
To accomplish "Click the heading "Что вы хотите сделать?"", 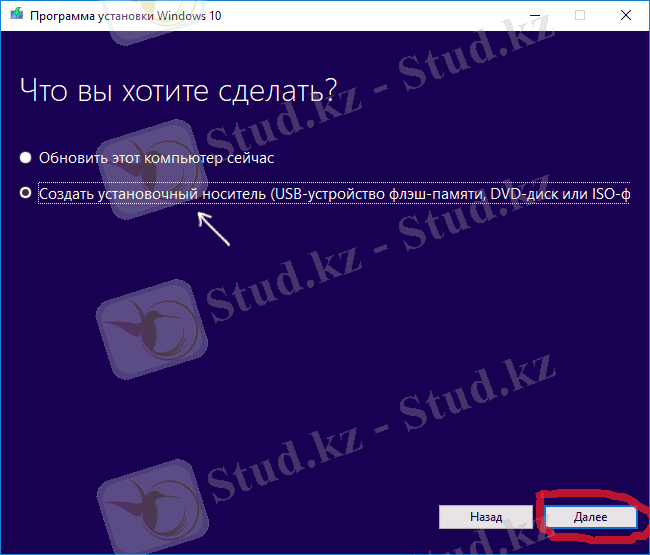I will (179, 91).
